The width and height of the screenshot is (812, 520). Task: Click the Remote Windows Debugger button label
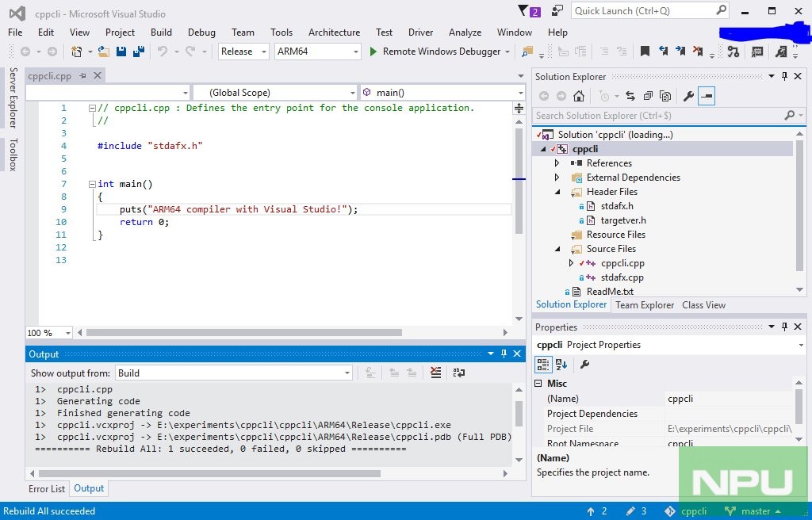pos(442,52)
